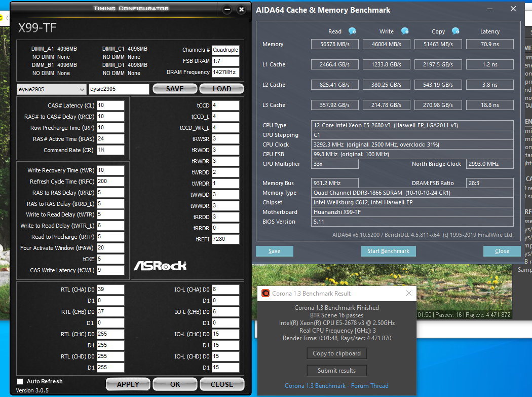This screenshot has height=397, width=532.
Task: Click Start Benchmark button
Action: pyautogui.click(x=389, y=251)
